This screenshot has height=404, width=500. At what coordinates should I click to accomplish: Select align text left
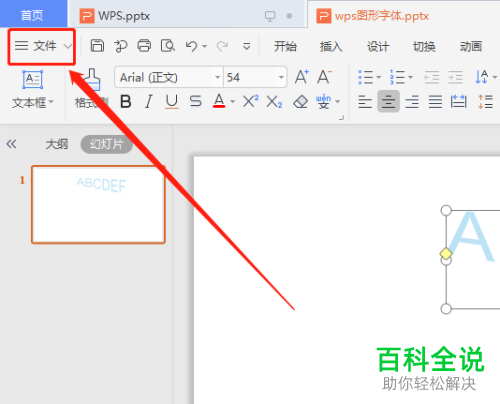coord(365,102)
